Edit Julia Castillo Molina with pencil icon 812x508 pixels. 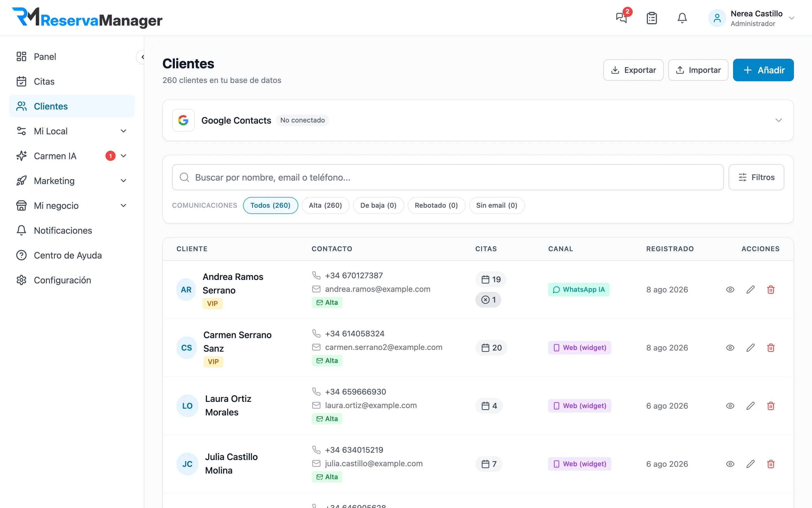click(750, 464)
